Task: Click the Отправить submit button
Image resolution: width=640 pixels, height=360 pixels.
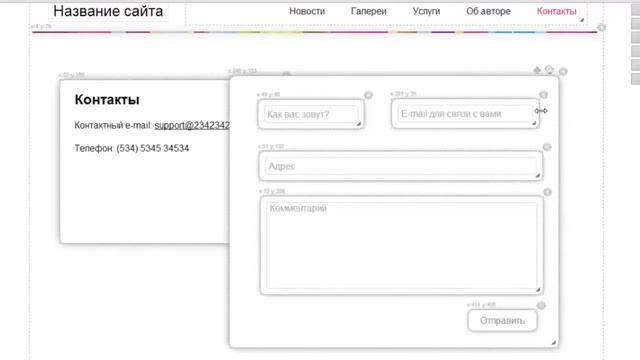Action: [502, 320]
